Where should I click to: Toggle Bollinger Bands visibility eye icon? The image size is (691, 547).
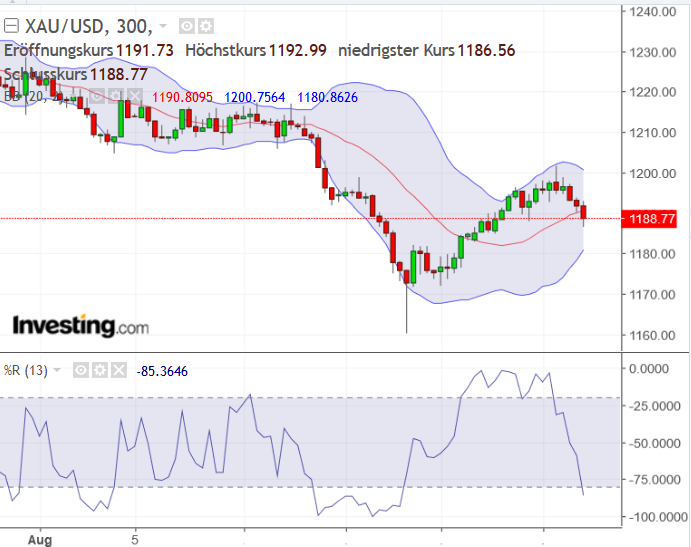point(97,96)
